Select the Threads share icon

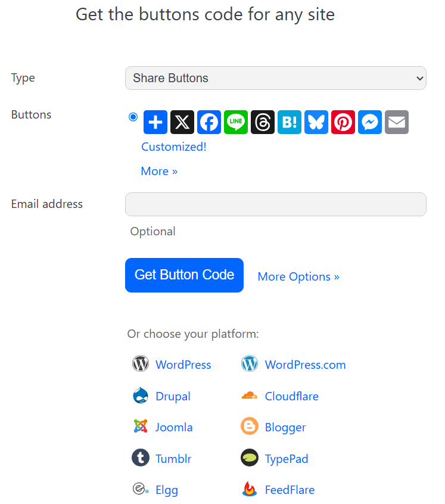click(x=262, y=122)
